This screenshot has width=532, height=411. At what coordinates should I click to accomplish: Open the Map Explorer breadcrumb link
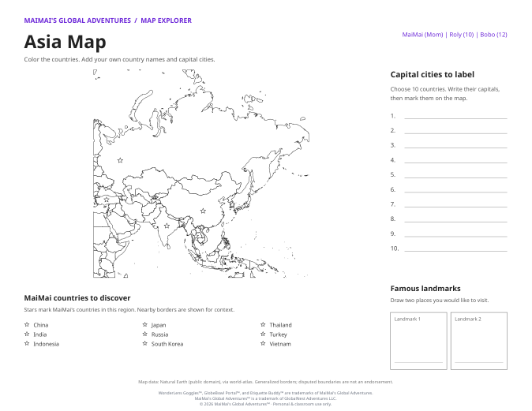click(167, 21)
